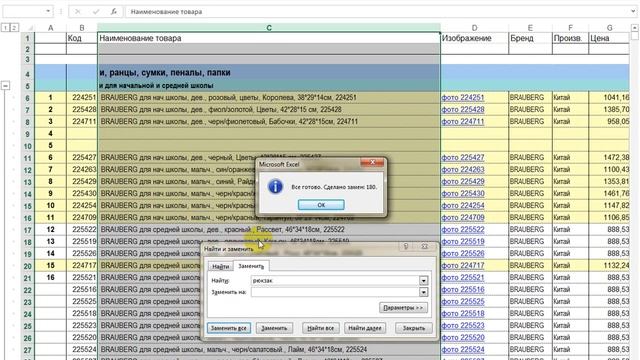Click into the Заменить на text field
The image size is (640, 360).
click(335, 292)
